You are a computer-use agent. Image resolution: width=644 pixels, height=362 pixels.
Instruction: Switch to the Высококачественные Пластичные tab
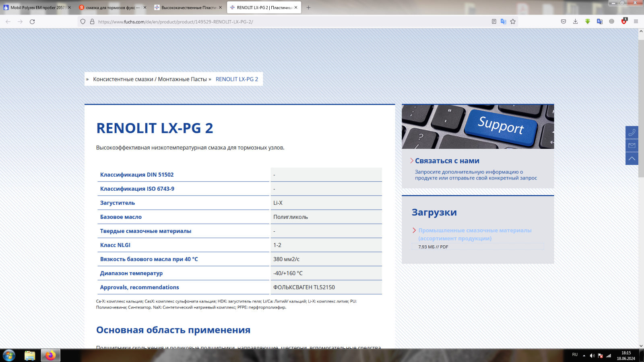(x=188, y=8)
